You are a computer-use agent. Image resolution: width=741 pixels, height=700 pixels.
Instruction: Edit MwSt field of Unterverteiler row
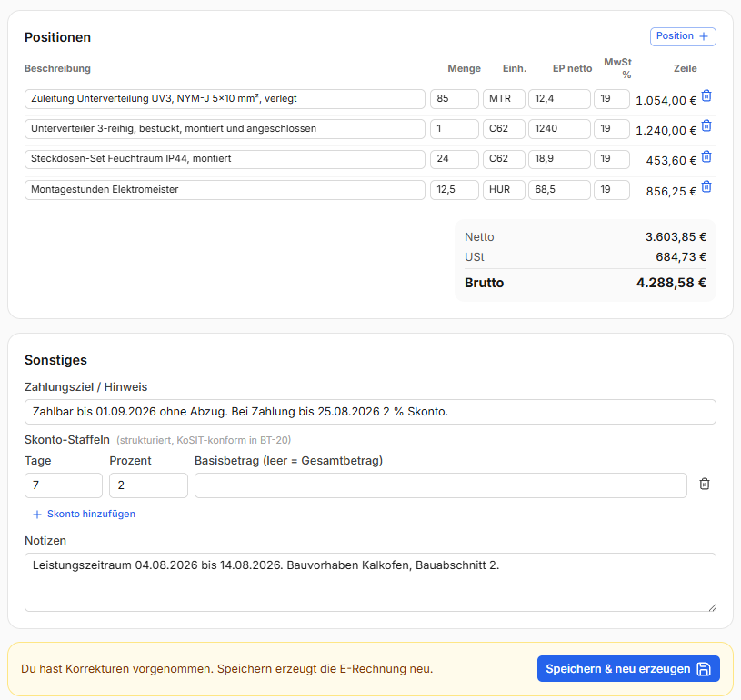612,129
